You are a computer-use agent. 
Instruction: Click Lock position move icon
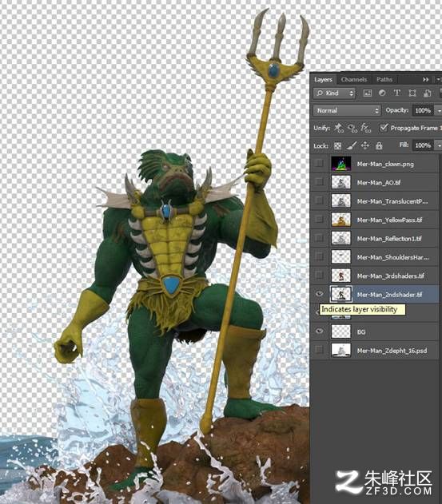[x=365, y=145]
